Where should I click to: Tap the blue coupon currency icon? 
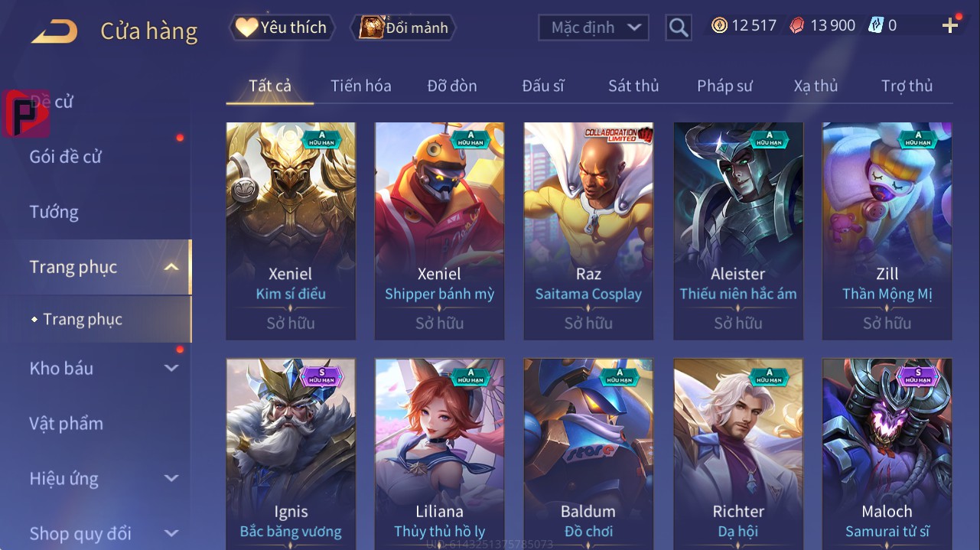[x=875, y=25]
